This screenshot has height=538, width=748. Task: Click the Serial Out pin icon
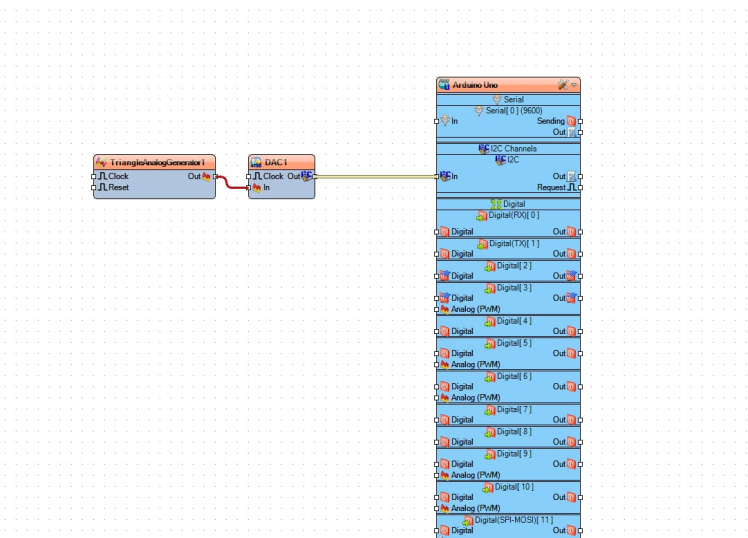[x=571, y=132]
